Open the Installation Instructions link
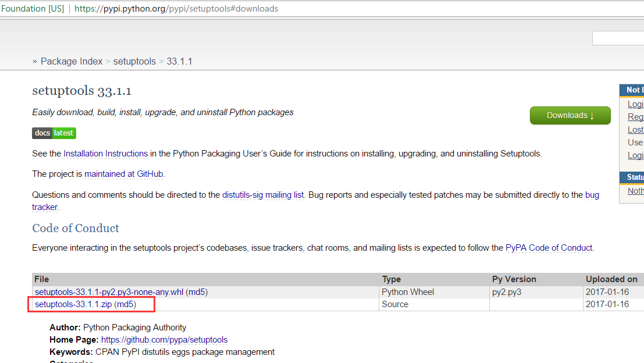Image resolution: width=644 pixels, height=363 pixels. (105, 154)
